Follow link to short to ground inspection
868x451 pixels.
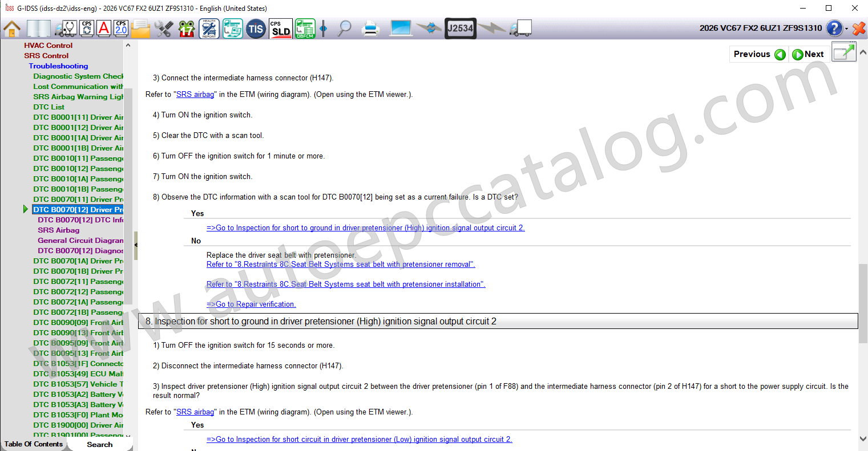(x=365, y=227)
